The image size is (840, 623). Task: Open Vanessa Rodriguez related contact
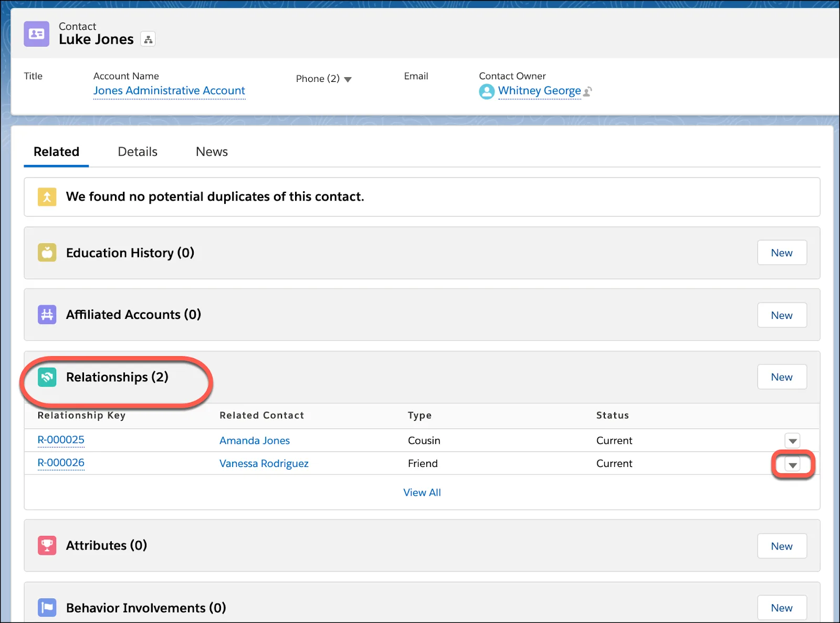[264, 464]
